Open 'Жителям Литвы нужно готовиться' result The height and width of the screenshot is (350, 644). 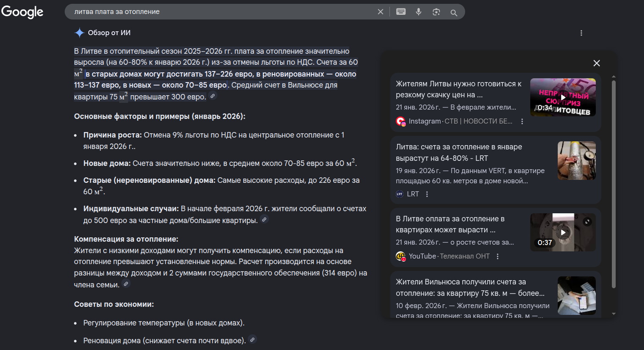[x=459, y=89]
